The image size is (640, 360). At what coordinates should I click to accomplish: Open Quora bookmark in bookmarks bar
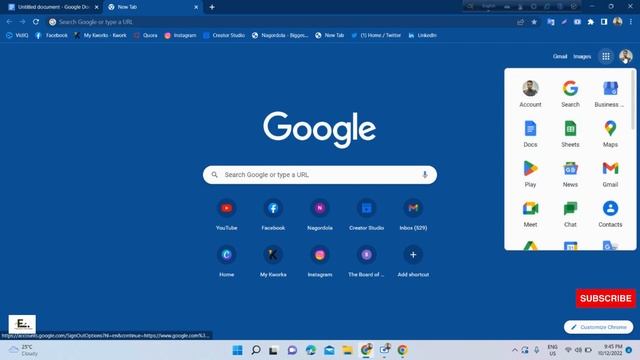coord(145,36)
